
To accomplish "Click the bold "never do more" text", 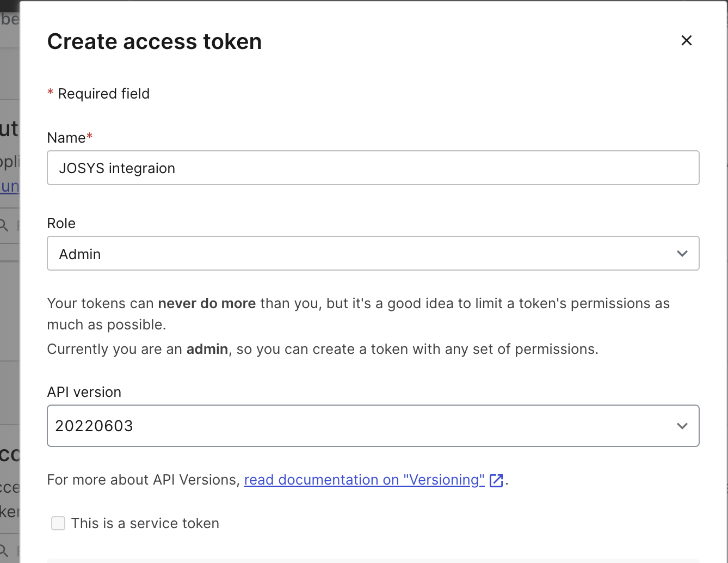I will (207, 303).
